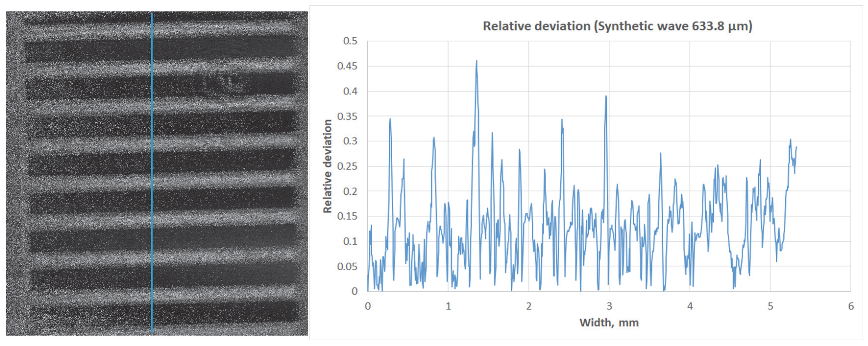Click the y-axis tick label 0.4
Screen dimensions: 868x346
coord(350,91)
